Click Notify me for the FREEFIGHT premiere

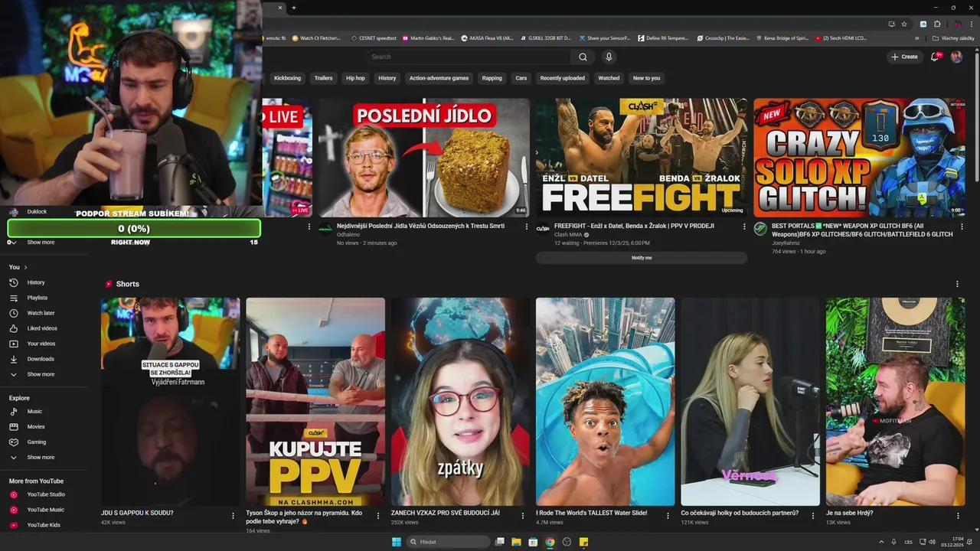pyautogui.click(x=642, y=258)
